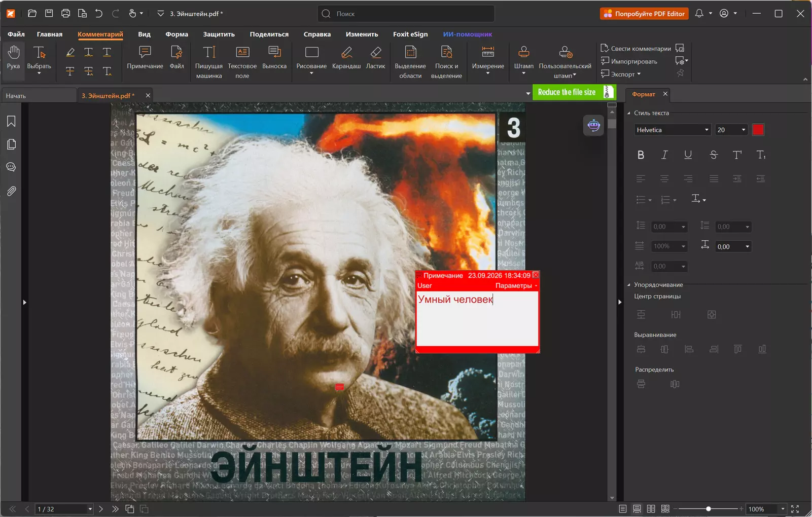Viewport: 812px width, 517px height.
Task: Collapse the Стиль текста section
Action: click(x=629, y=113)
